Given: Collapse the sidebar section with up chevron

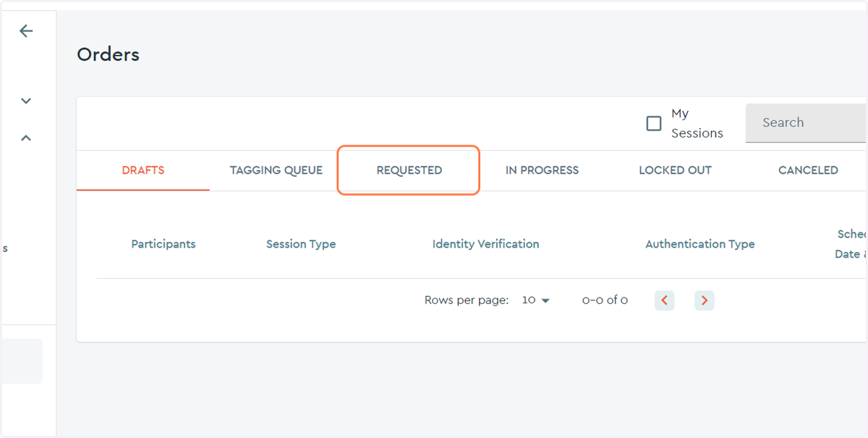Looking at the screenshot, I should pyautogui.click(x=26, y=138).
